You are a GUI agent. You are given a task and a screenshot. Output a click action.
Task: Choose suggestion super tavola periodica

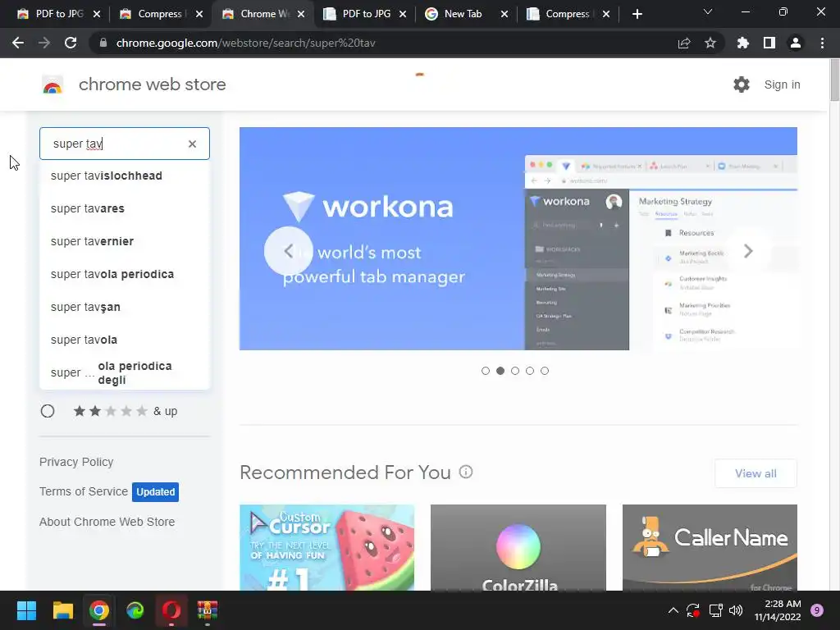pos(125,274)
